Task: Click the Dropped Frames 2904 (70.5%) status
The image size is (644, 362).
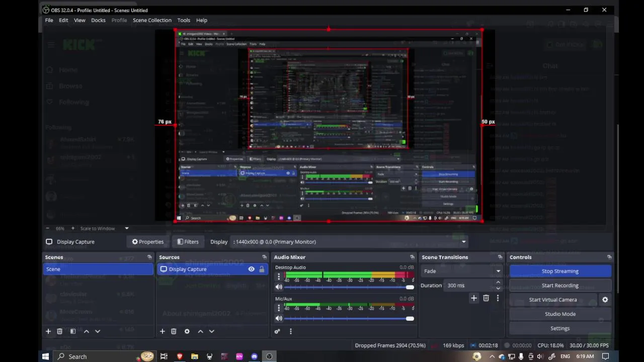Action: [x=390, y=345]
